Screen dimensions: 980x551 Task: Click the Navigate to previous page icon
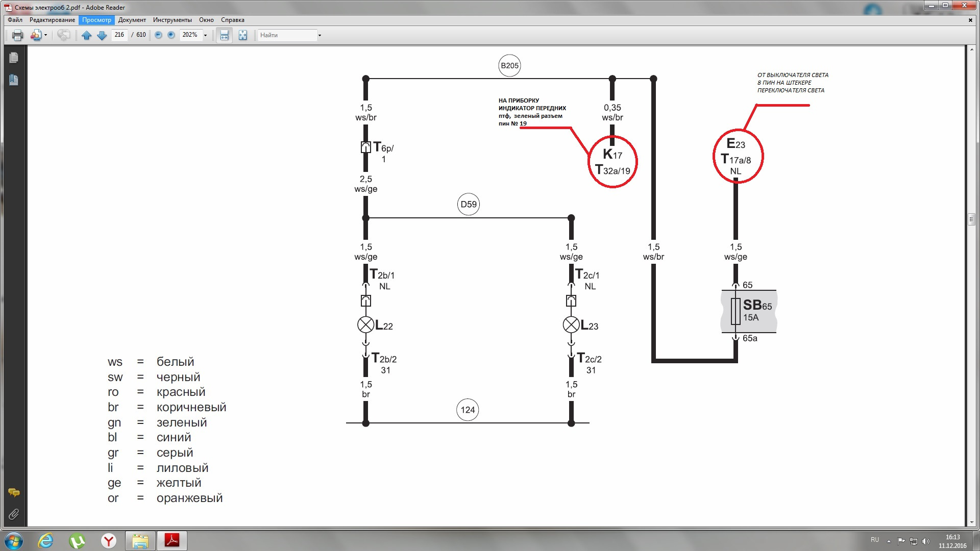[x=86, y=35]
